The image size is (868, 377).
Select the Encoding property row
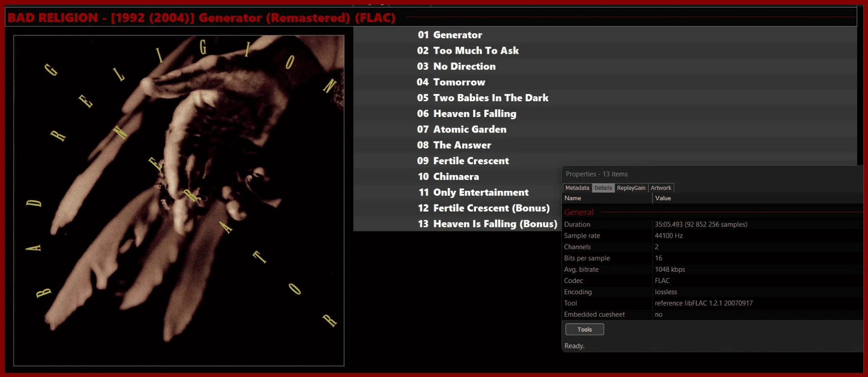(x=713, y=292)
